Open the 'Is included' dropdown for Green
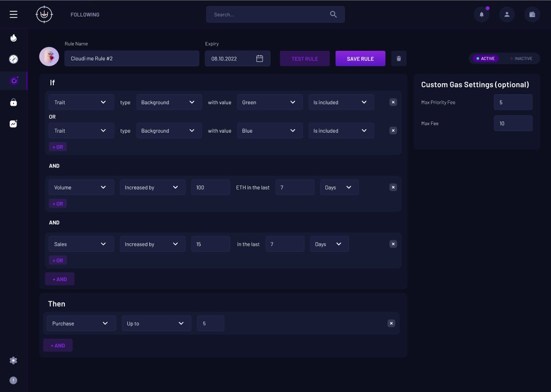 (341, 102)
